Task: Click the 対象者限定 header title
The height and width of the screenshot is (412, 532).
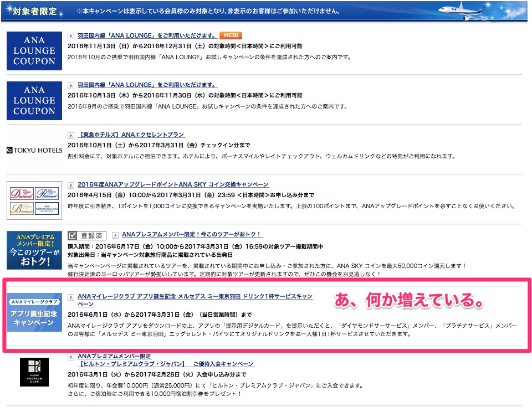Action: [34, 11]
